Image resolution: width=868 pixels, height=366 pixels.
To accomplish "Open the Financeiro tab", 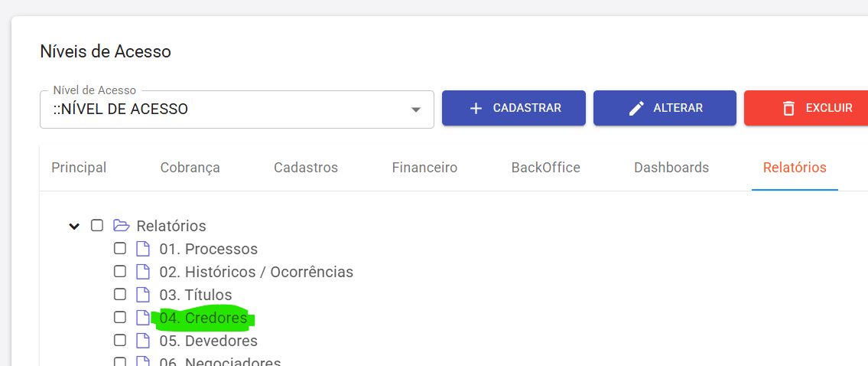I will point(424,168).
